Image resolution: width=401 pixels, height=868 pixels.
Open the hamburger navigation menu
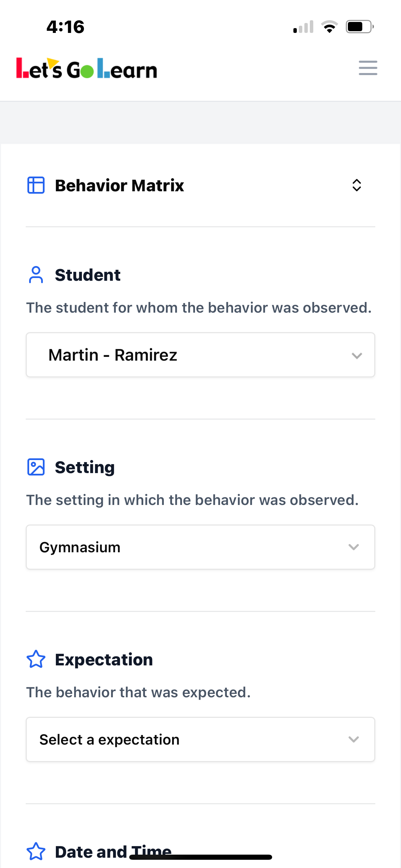368,68
